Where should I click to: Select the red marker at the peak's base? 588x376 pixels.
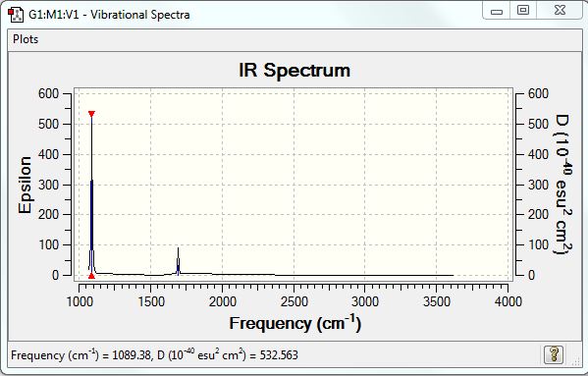pyautogui.click(x=91, y=276)
